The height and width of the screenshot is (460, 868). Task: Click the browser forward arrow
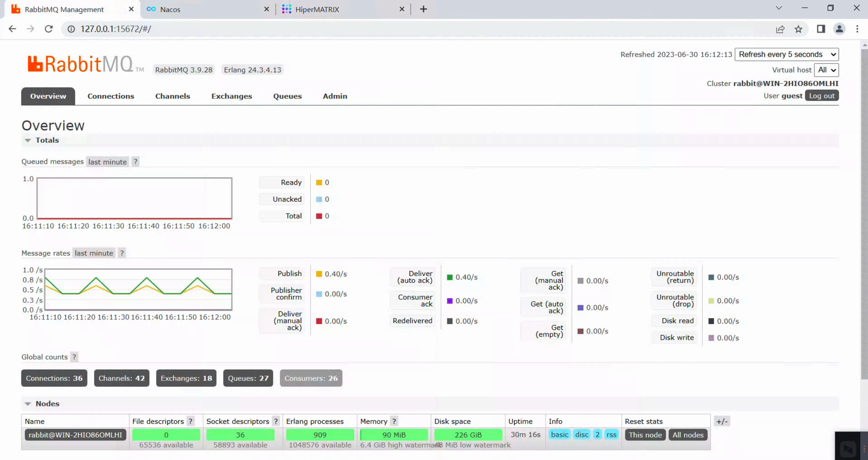pyautogui.click(x=30, y=29)
